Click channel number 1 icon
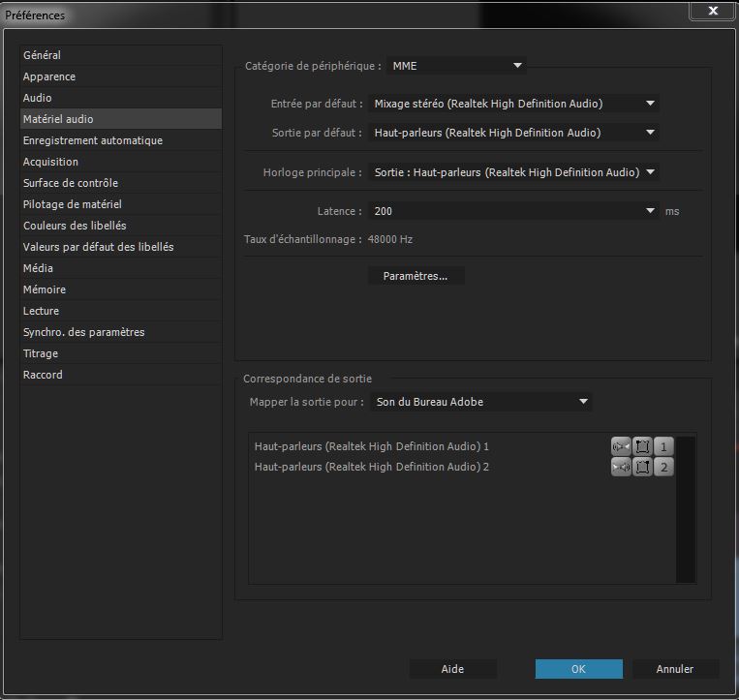 [x=663, y=446]
